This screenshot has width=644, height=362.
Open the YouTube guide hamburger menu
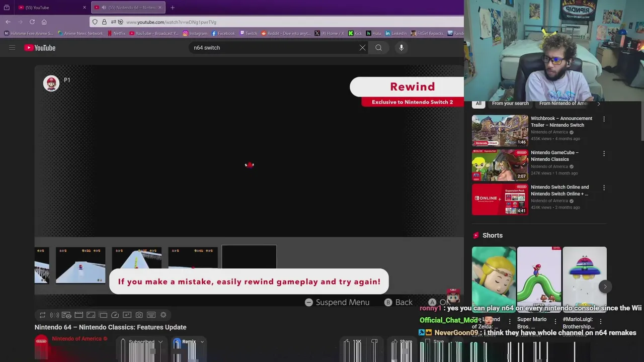pyautogui.click(x=12, y=48)
